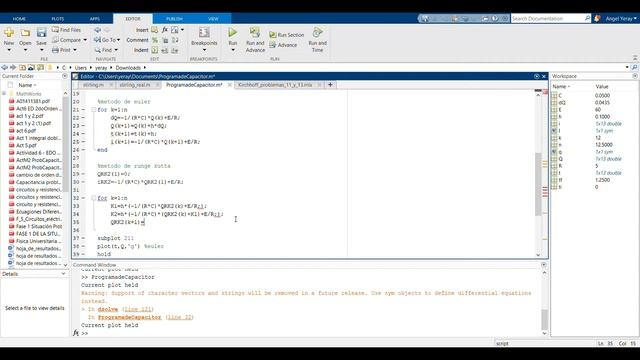640x360 pixels.
Task: Click Find Files in the File group
Action: (67, 30)
